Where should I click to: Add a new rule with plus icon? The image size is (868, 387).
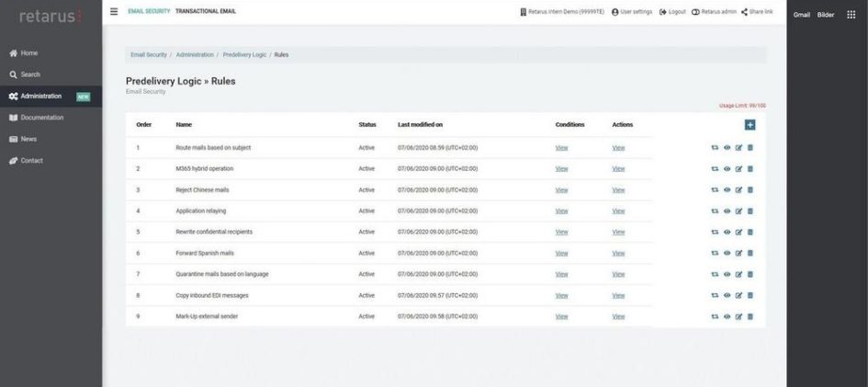click(x=750, y=125)
